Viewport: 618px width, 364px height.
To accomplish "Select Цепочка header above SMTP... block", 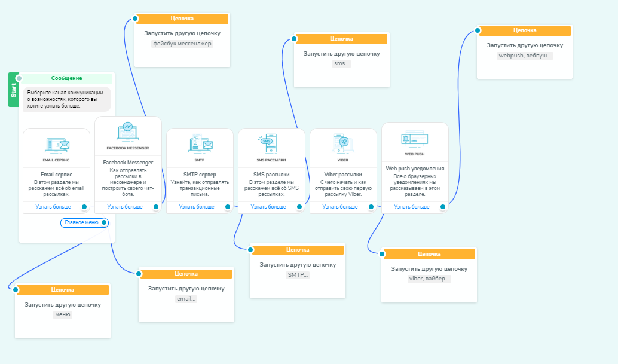I will pos(298,250).
